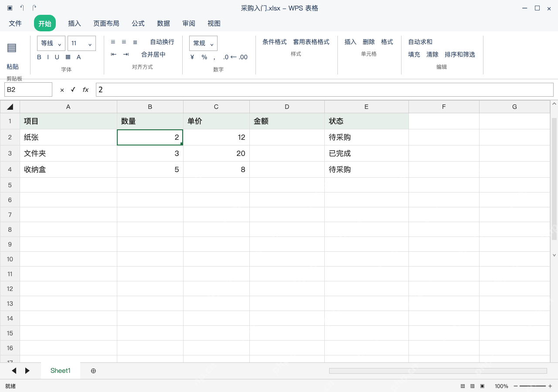The width and height of the screenshot is (558, 392).
Task: Click the 清除 clear button
Action: coord(432,54)
